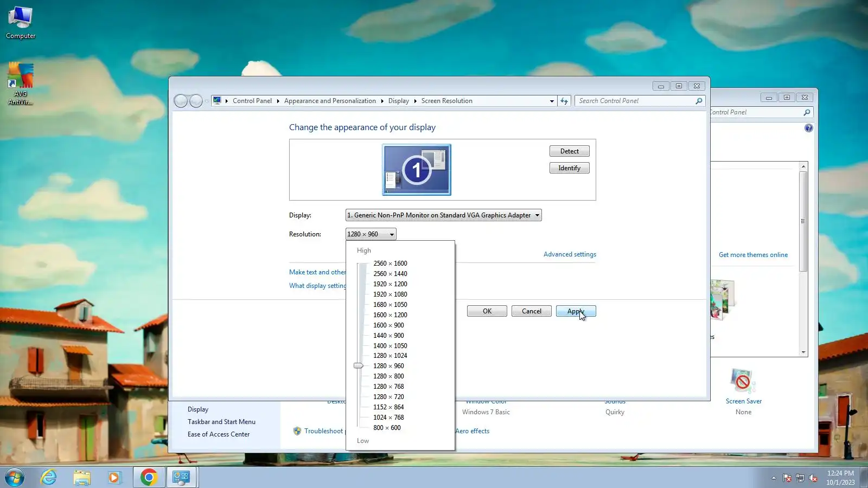Screen dimensions: 868x488
Task: Open Windows Explorer from the taskbar
Action: tap(82, 477)
